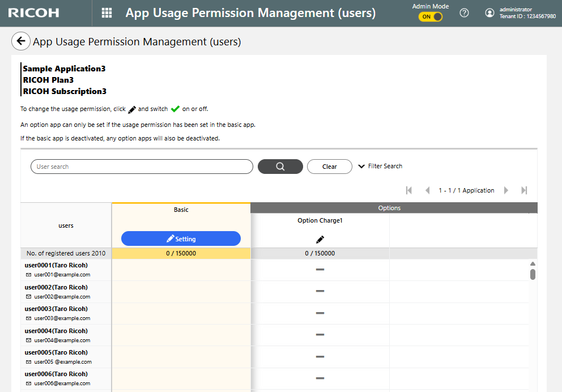Select the Options column header
This screenshot has width=562, height=392.
(389, 208)
